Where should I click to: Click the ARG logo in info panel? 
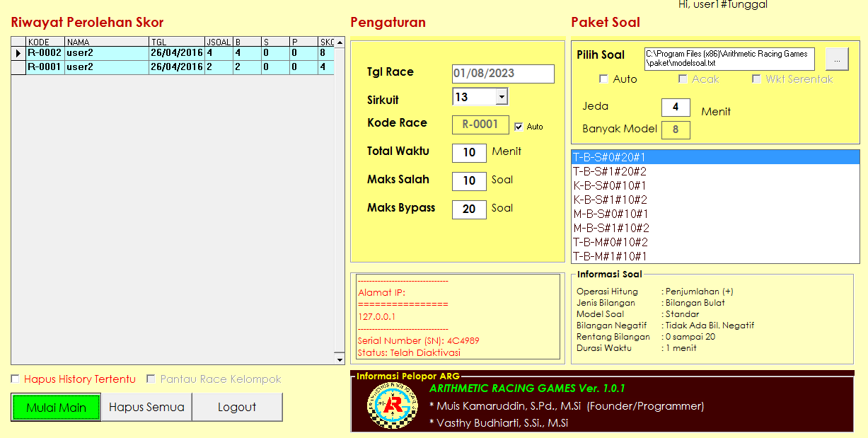pyautogui.click(x=388, y=405)
